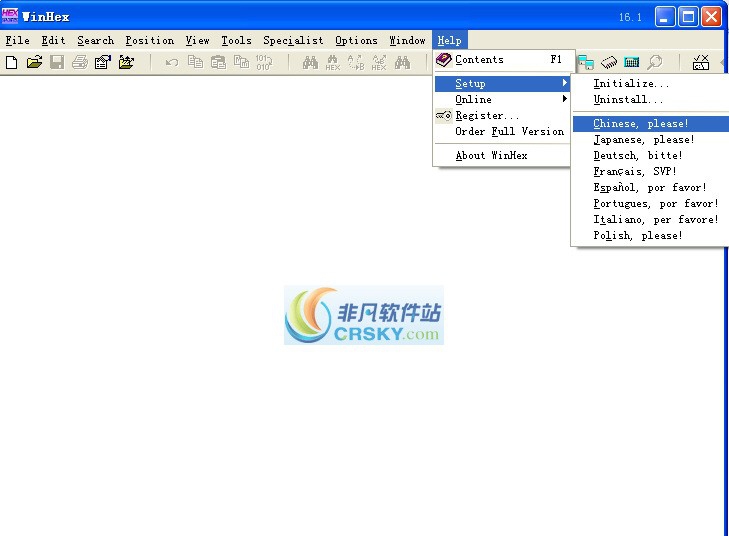Maximize the WinHex window
Viewport: 729px width, 536px height.
[688, 17]
